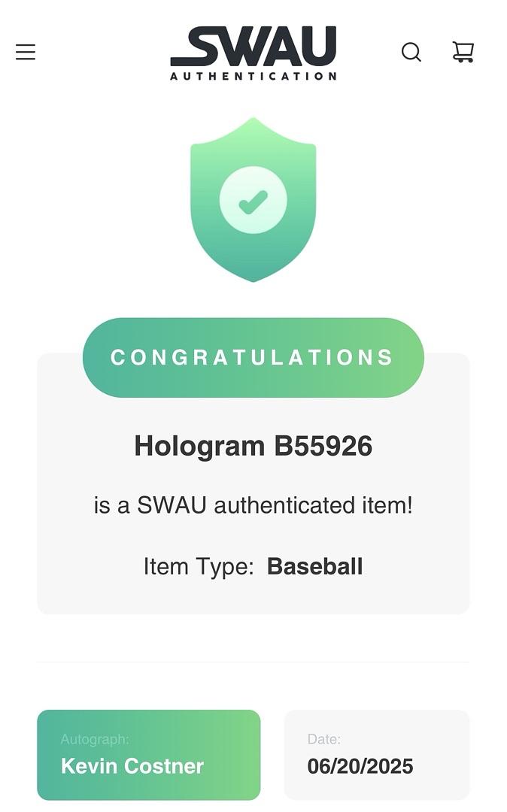Click the checkmark inside the shield
The width and height of the screenshot is (507, 812).
[253, 201]
